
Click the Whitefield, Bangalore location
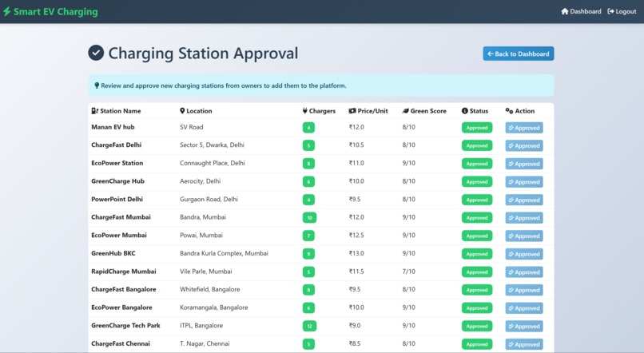pos(210,289)
